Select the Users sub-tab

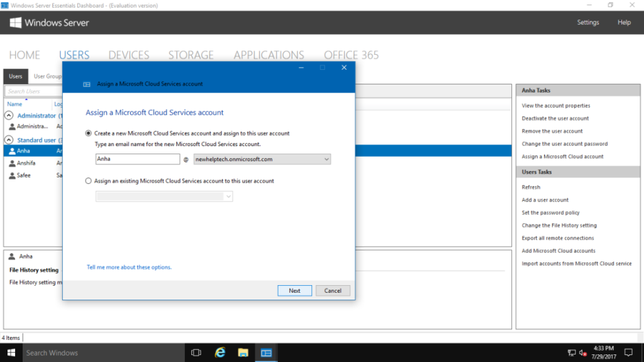pyautogui.click(x=16, y=77)
